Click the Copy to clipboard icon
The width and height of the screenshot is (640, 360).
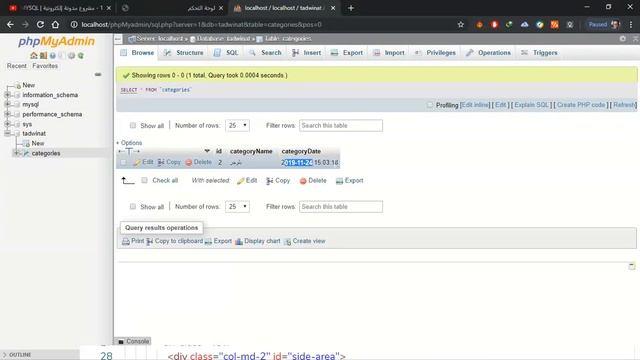pos(150,241)
